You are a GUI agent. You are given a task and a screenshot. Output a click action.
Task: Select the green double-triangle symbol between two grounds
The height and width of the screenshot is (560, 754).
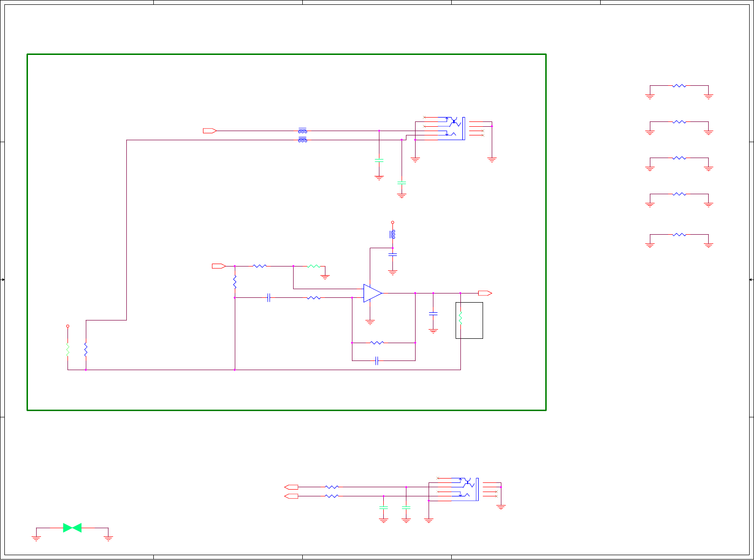[72, 528]
